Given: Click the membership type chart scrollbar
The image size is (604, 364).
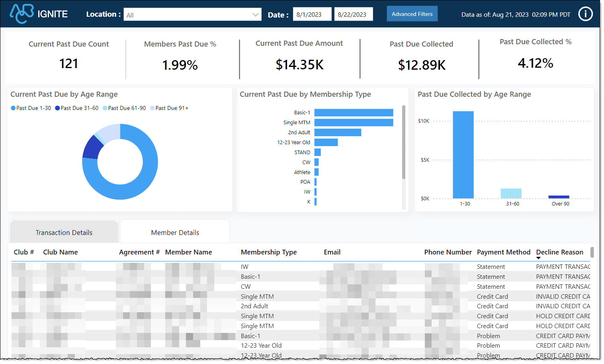Looking at the screenshot, I should tap(403, 142).
